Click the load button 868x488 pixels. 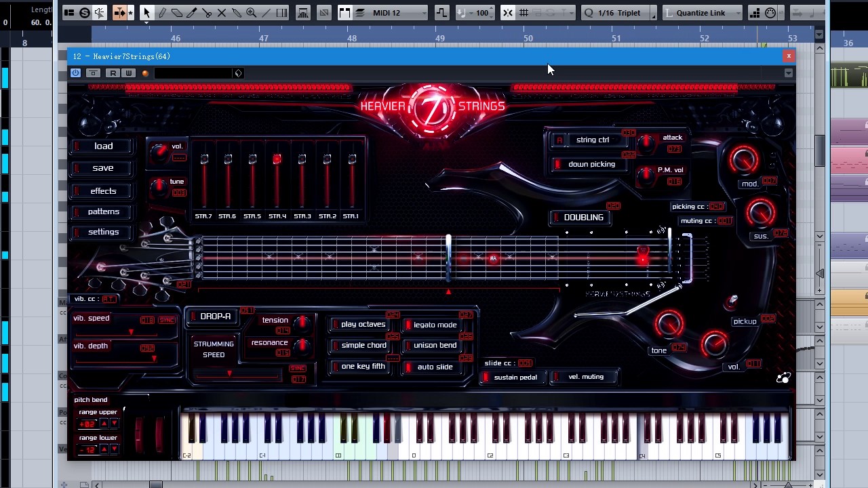pyautogui.click(x=104, y=146)
